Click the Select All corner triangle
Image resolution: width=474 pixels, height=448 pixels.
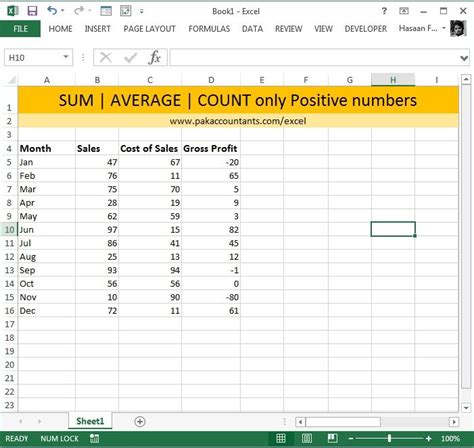12,80
